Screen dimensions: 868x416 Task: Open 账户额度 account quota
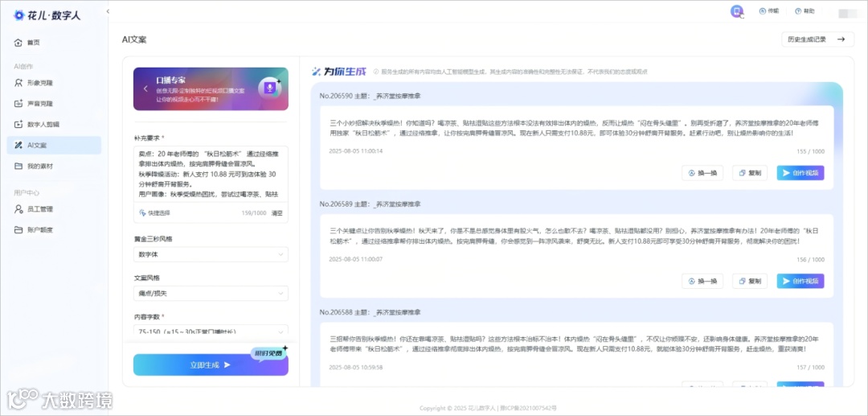point(55,229)
